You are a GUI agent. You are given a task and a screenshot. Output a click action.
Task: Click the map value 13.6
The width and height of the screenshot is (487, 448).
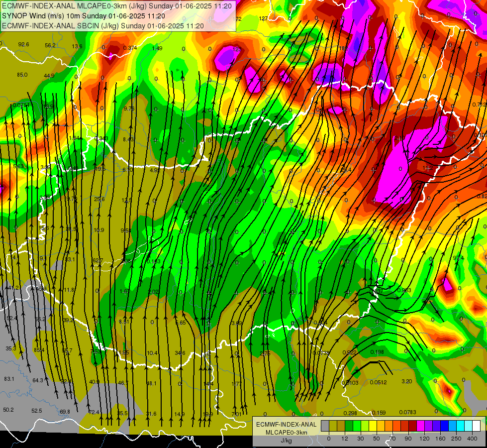(x=77, y=46)
